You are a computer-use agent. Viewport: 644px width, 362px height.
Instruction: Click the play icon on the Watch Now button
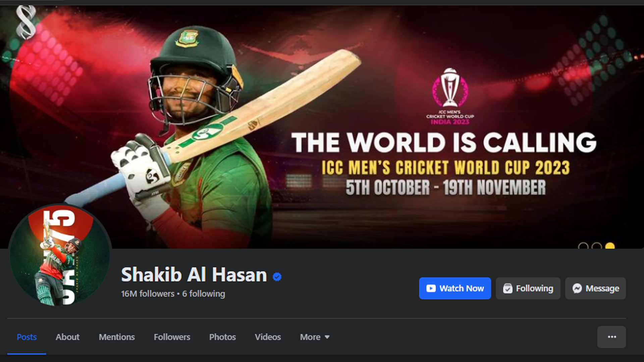431,288
